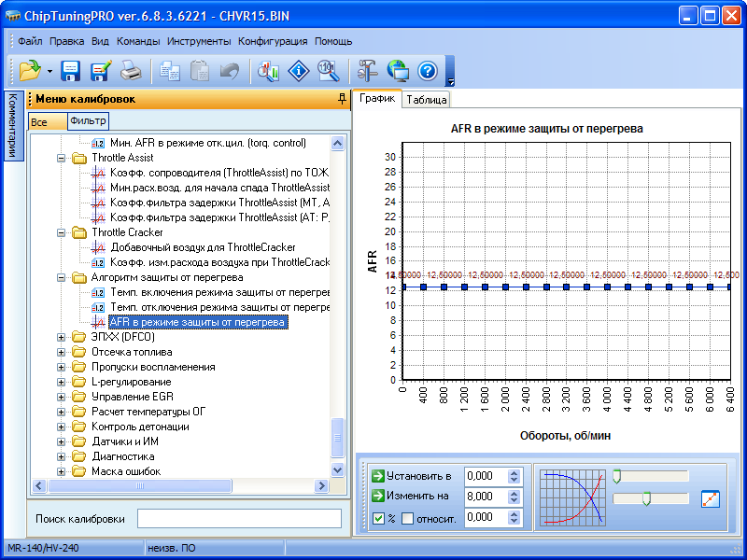Viewport: 747px width, 560px height.
Task: Open help via question mark icon
Action: click(428, 71)
